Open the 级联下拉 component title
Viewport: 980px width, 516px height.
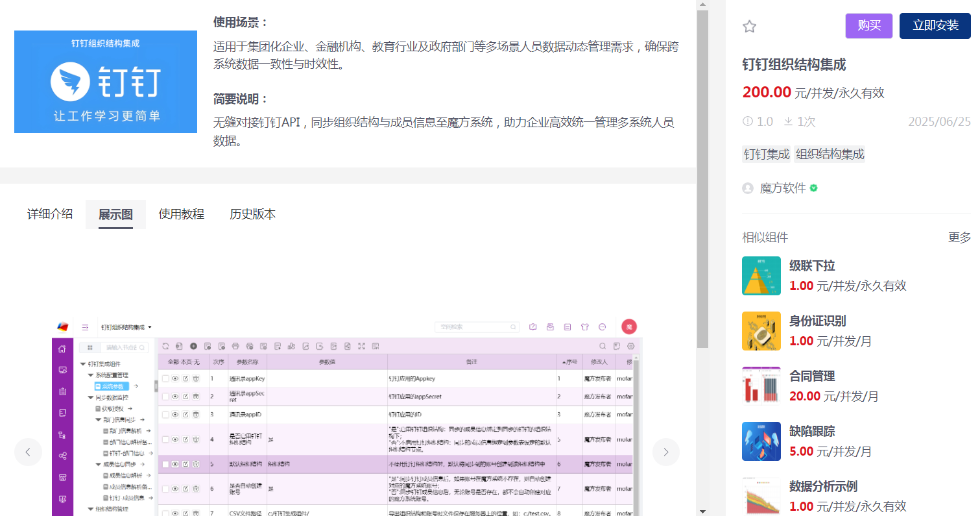coord(812,265)
